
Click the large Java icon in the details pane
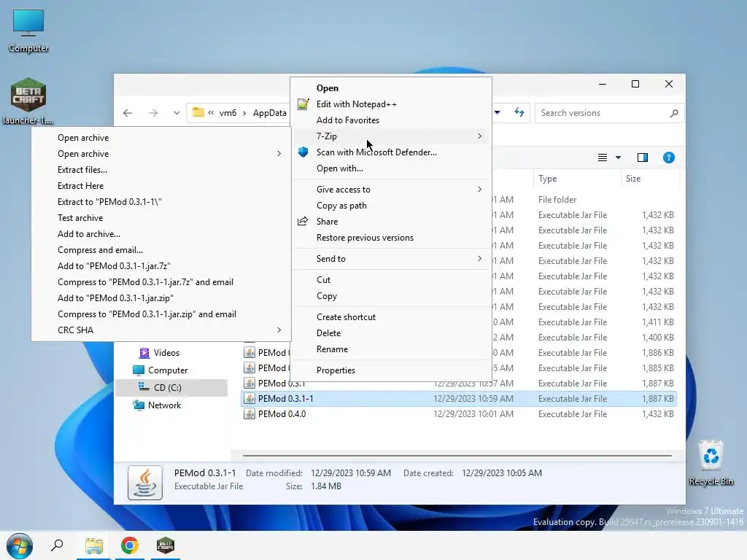(145, 483)
